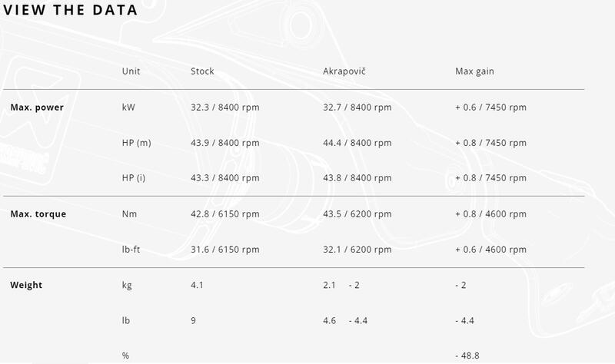Select Akrapovič torque 43.5 / 6200 rpm
The image size is (615, 364).
pos(357,214)
